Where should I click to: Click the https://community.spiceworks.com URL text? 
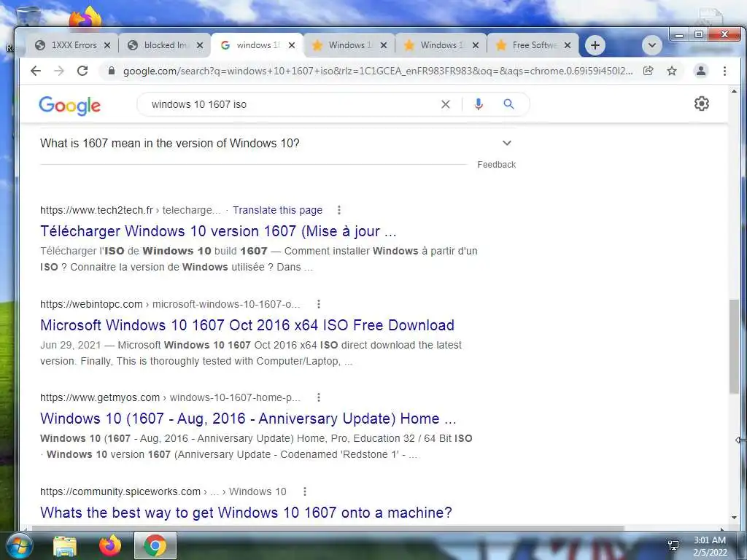pos(120,491)
